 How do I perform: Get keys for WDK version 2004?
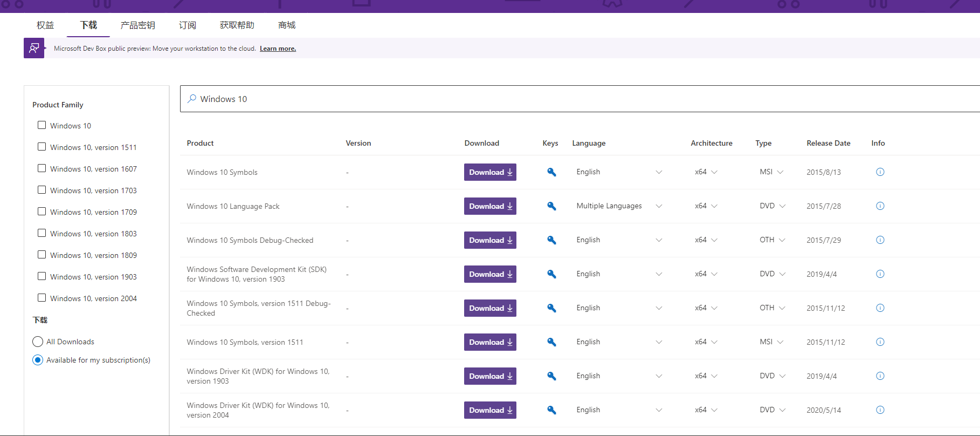coord(551,410)
